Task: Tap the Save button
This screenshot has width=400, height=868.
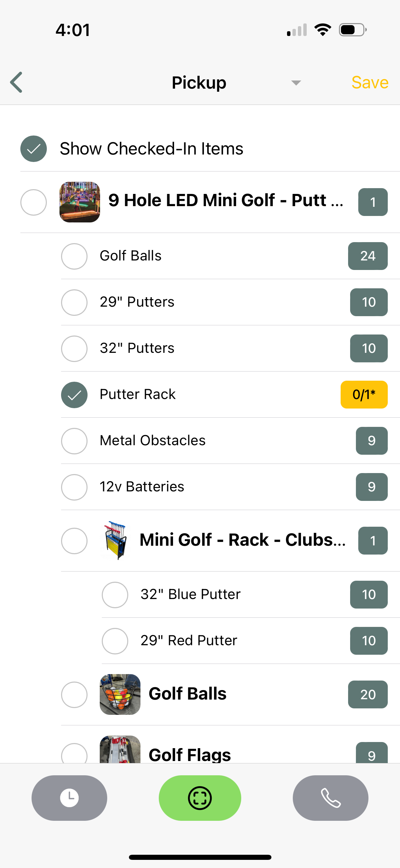Action: click(370, 83)
